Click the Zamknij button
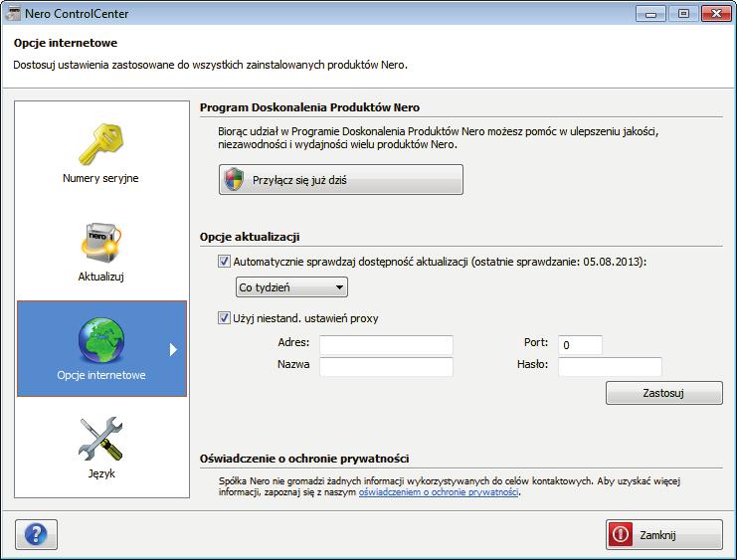Screen dimensions: 737x560 (664, 534)
